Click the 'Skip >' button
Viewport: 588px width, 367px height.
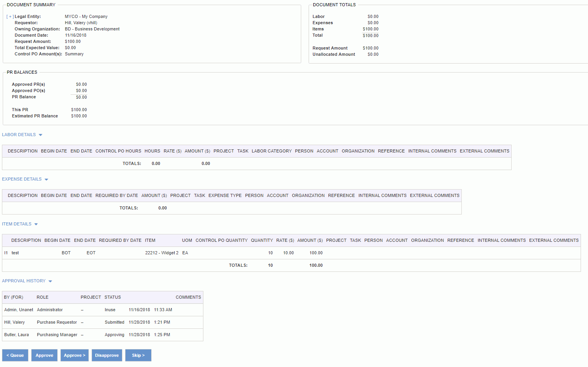(x=138, y=355)
